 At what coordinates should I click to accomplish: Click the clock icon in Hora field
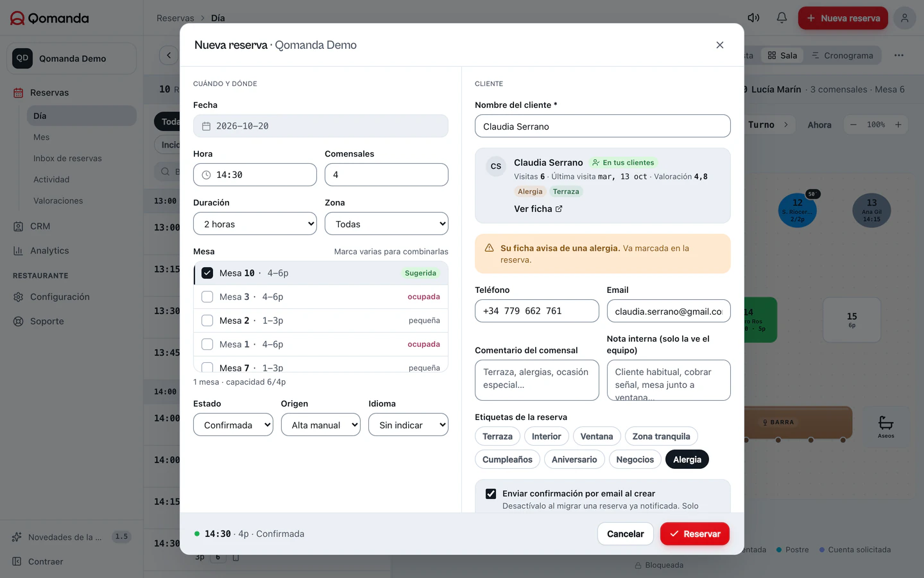pos(206,175)
